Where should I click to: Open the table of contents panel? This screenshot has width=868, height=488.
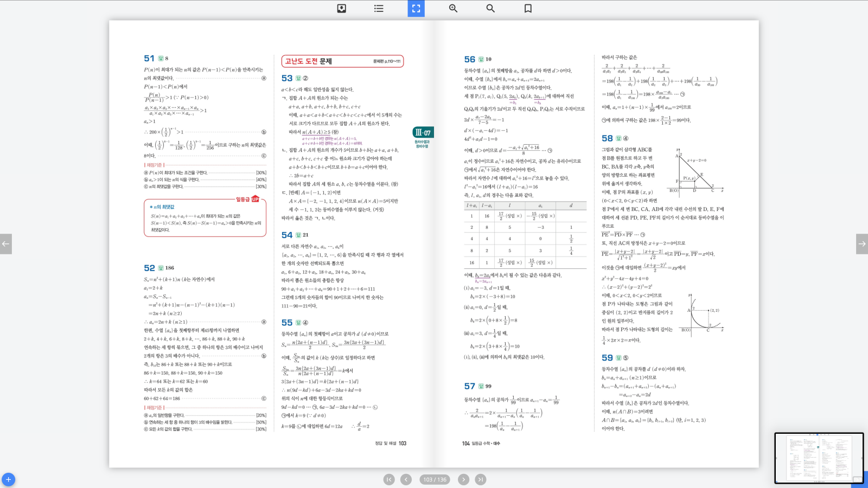378,8
